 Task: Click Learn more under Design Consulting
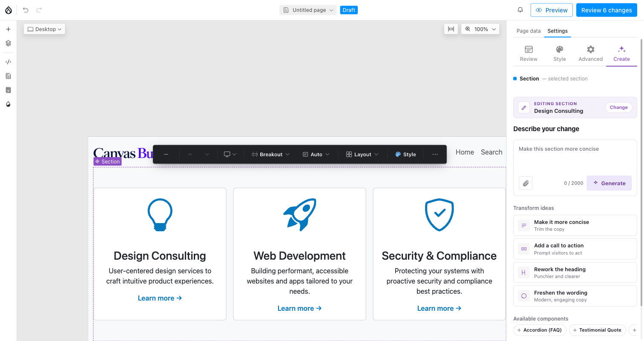point(160,298)
